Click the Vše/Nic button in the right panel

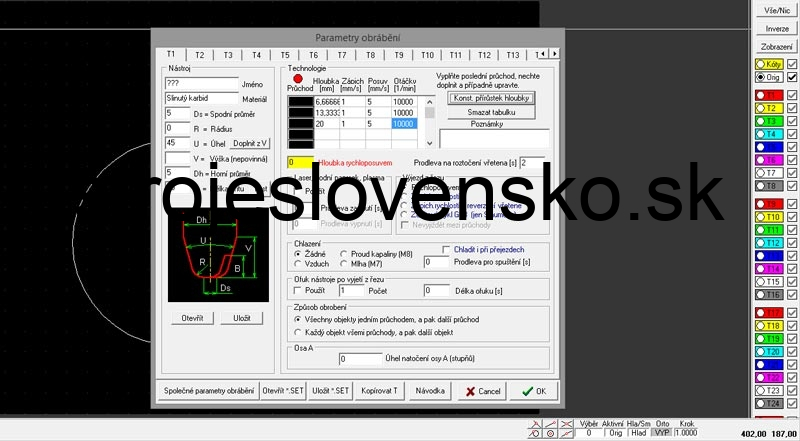click(x=777, y=10)
